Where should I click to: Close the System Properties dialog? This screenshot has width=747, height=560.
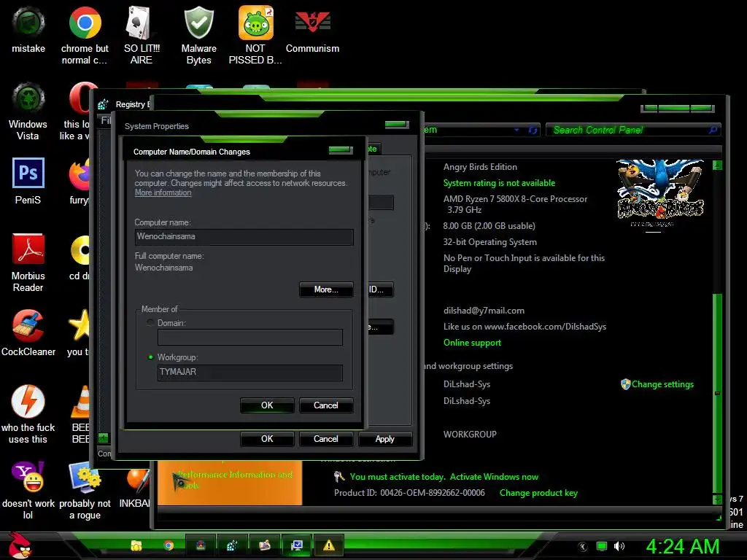click(x=397, y=125)
